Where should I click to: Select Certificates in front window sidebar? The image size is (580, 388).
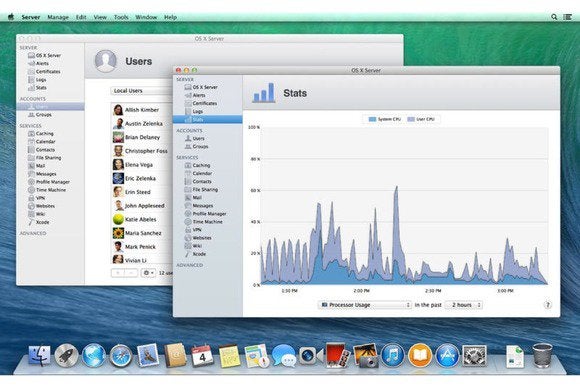point(208,103)
